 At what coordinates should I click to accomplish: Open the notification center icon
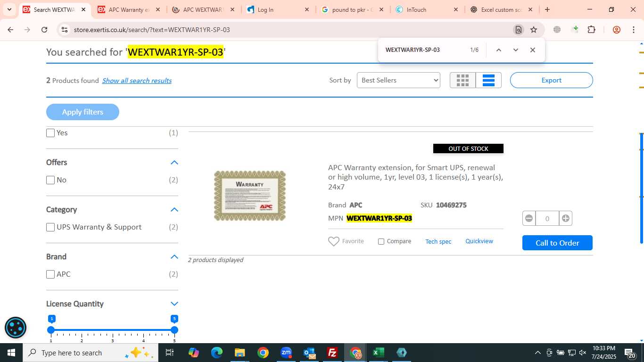[630, 353]
